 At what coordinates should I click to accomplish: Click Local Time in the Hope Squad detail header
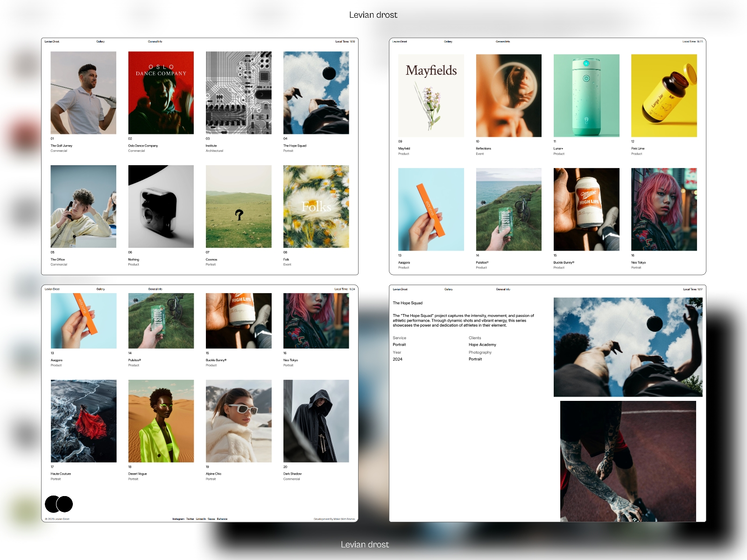coord(693,289)
